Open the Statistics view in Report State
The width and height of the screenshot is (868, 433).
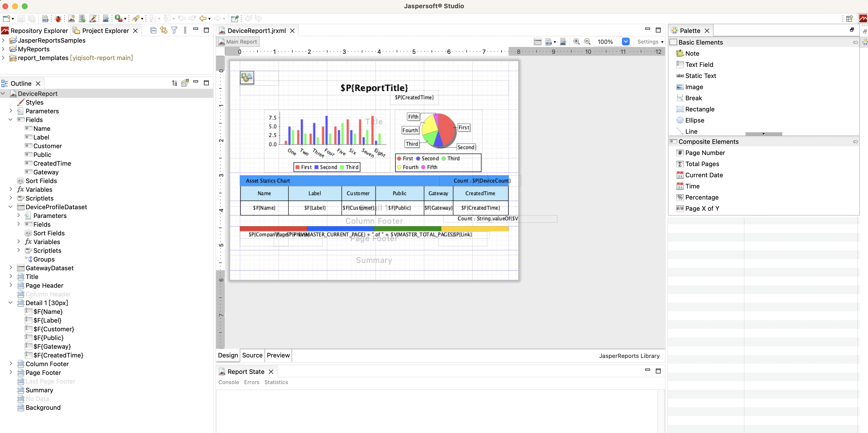click(276, 382)
